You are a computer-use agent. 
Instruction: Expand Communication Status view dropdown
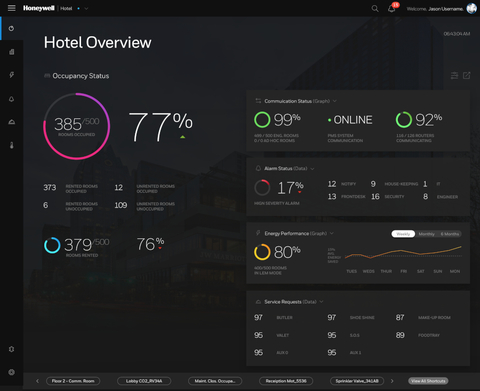click(x=335, y=101)
